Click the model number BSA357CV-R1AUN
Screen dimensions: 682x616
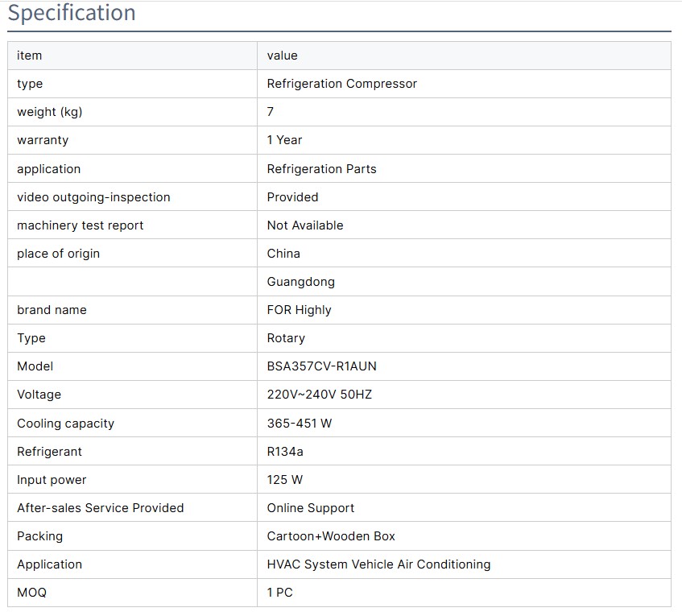point(321,366)
